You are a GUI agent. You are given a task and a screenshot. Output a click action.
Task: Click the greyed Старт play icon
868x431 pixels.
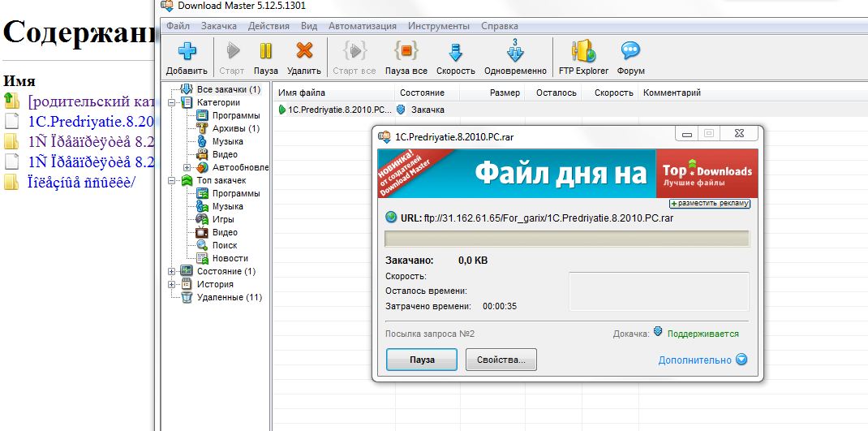pyautogui.click(x=233, y=51)
